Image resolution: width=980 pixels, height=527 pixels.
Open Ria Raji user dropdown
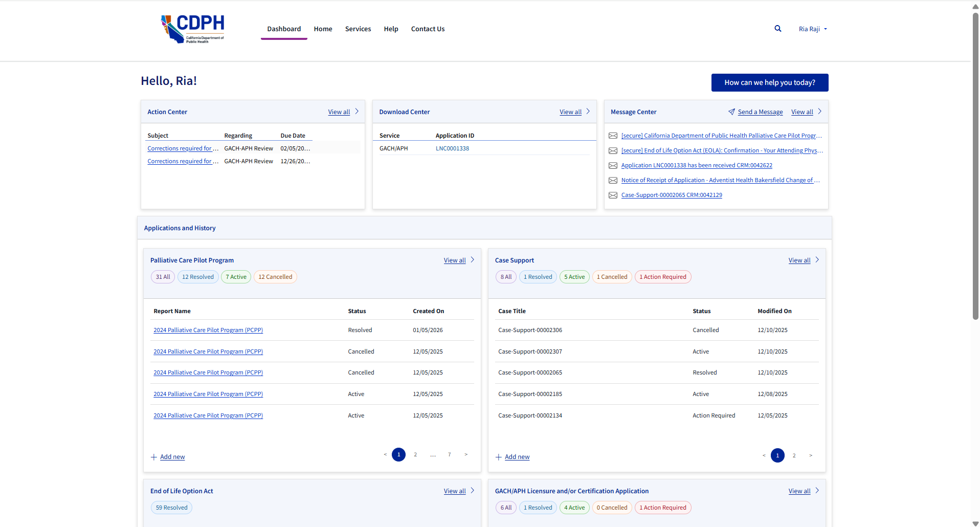click(813, 29)
